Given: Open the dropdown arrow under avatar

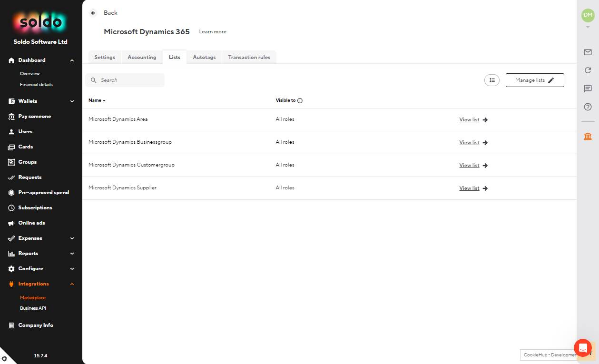Looking at the screenshot, I should [588, 27].
